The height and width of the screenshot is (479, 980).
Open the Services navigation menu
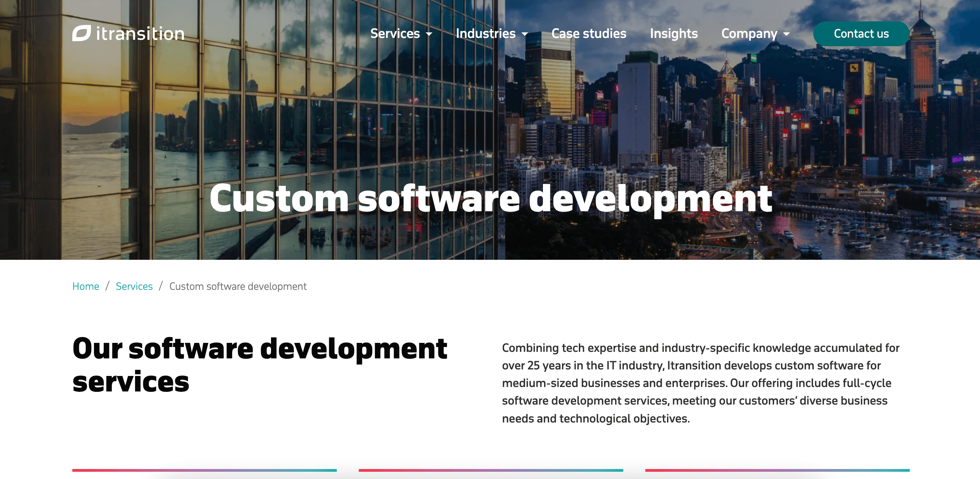coord(395,33)
